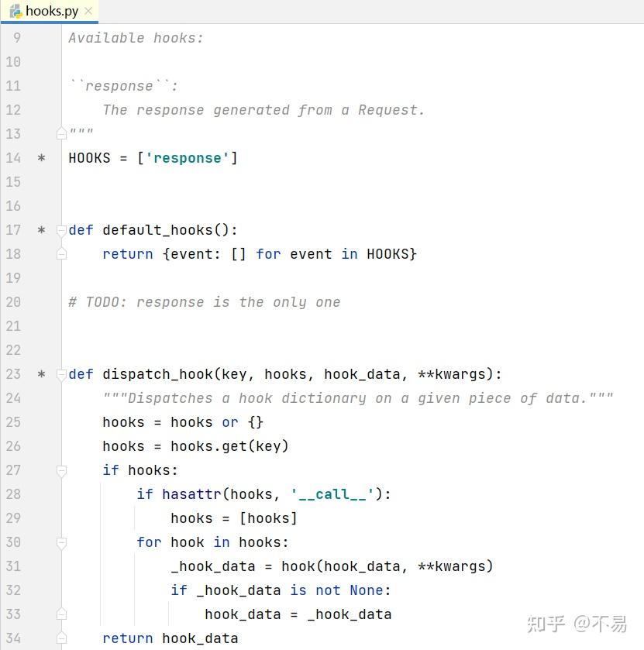Collapse the for hook loop at line 30
Image resolution: width=644 pixels, height=650 pixels.
tap(60, 543)
